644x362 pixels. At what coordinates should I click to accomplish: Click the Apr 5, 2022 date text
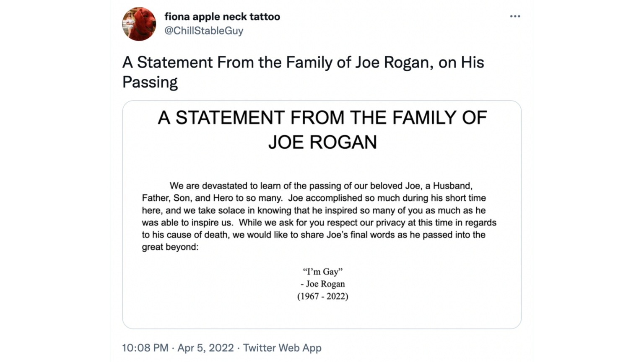205,348
